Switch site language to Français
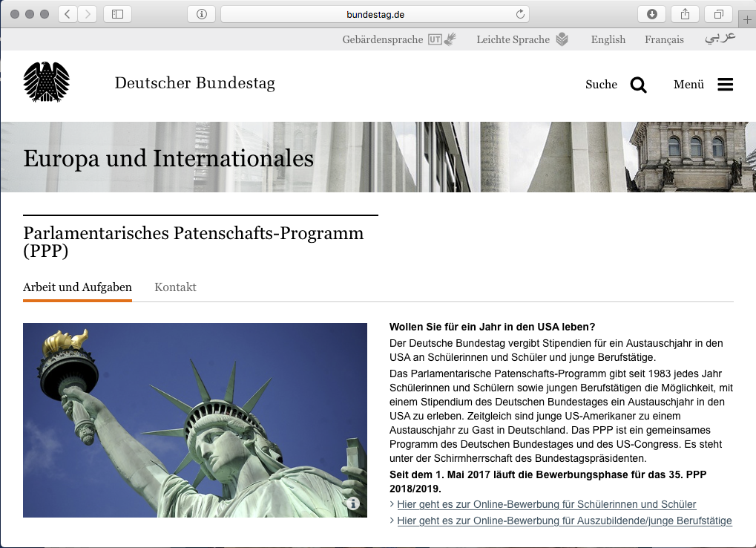 (665, 39)
